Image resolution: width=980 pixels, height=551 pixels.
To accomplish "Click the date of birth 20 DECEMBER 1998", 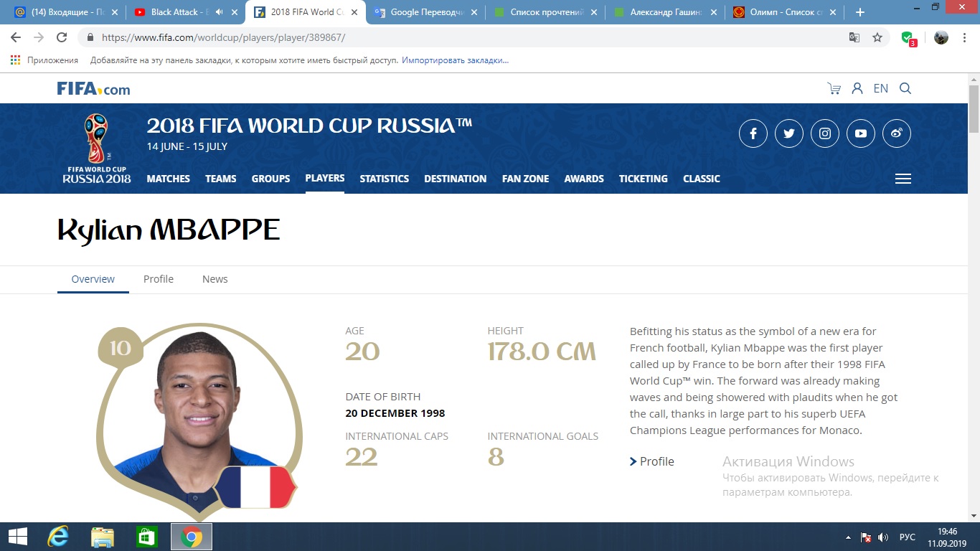I will coord(395,413).
